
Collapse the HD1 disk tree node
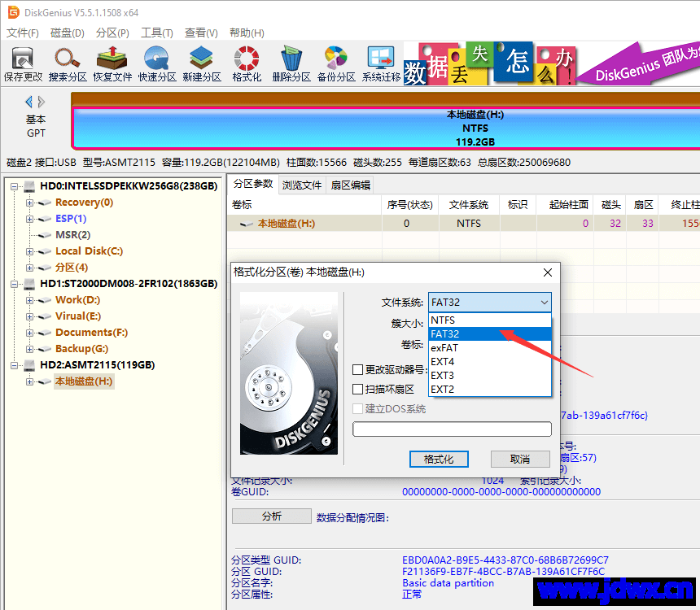[x=15, y=284]
